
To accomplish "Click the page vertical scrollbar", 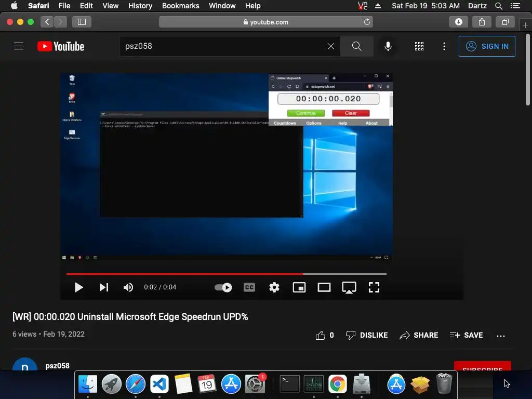I will 528,70.
